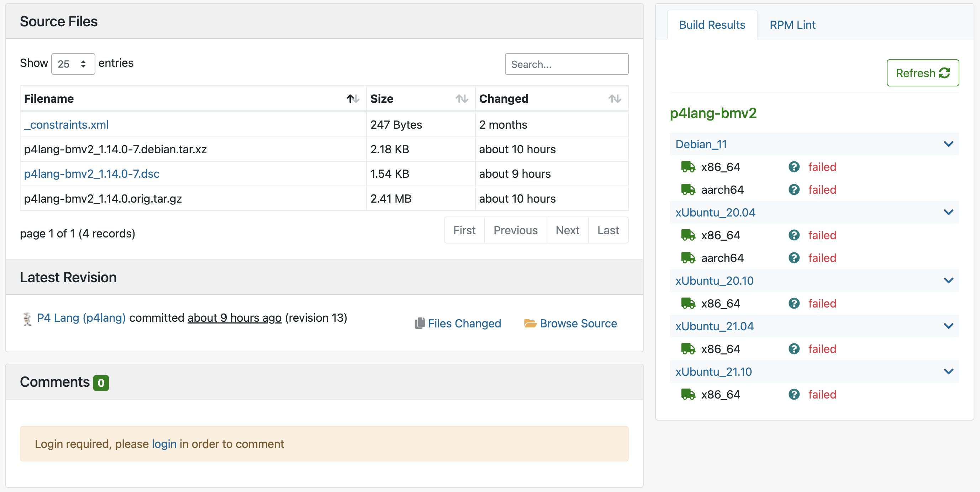Click the Comments count badge

pyautogui.click(x=101, y=383)
